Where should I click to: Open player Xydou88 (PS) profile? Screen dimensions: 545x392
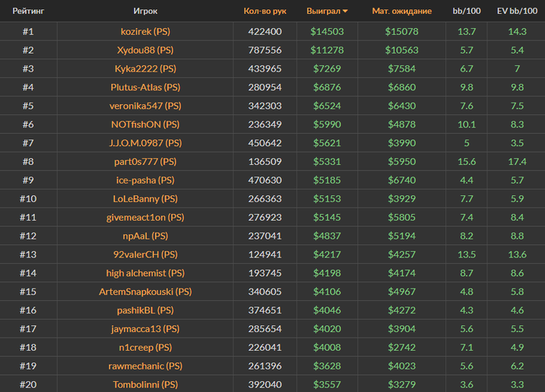(146, 50)
